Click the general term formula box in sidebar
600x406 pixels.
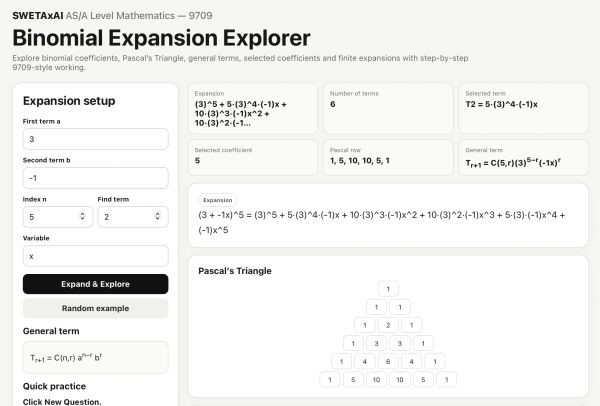pyautogui.click(x=95, y=357)
